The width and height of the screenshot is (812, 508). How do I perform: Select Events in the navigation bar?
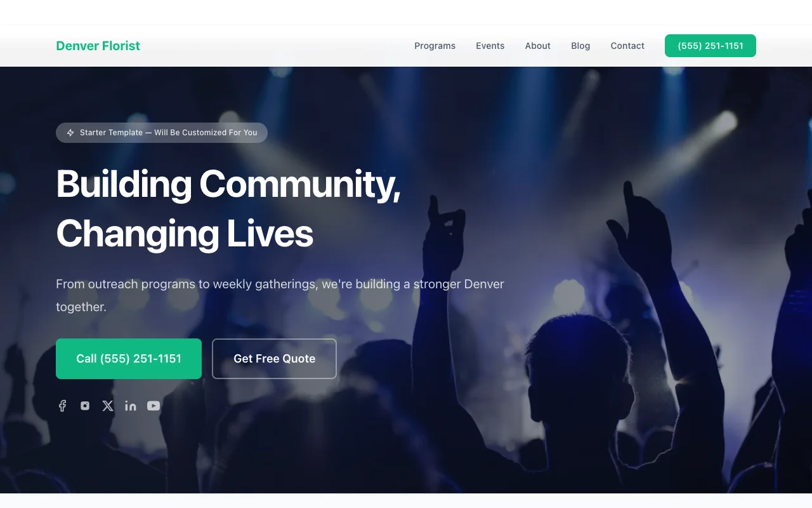490,46
